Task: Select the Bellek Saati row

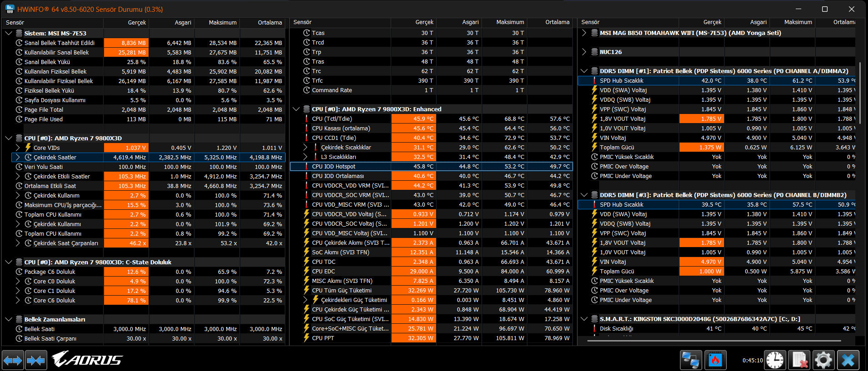Action: pos(149,329)
